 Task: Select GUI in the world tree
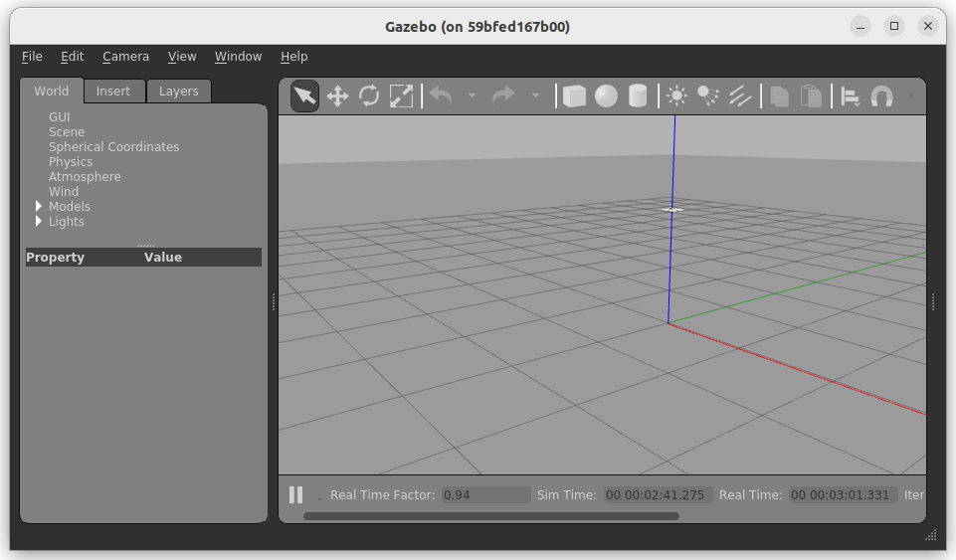59,117
